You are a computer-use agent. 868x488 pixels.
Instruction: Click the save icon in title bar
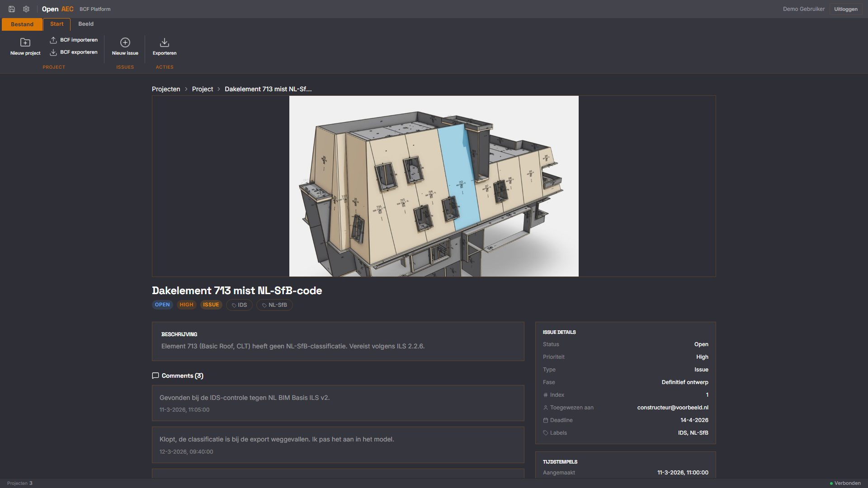pyautogui.click(x=12, y=9)
